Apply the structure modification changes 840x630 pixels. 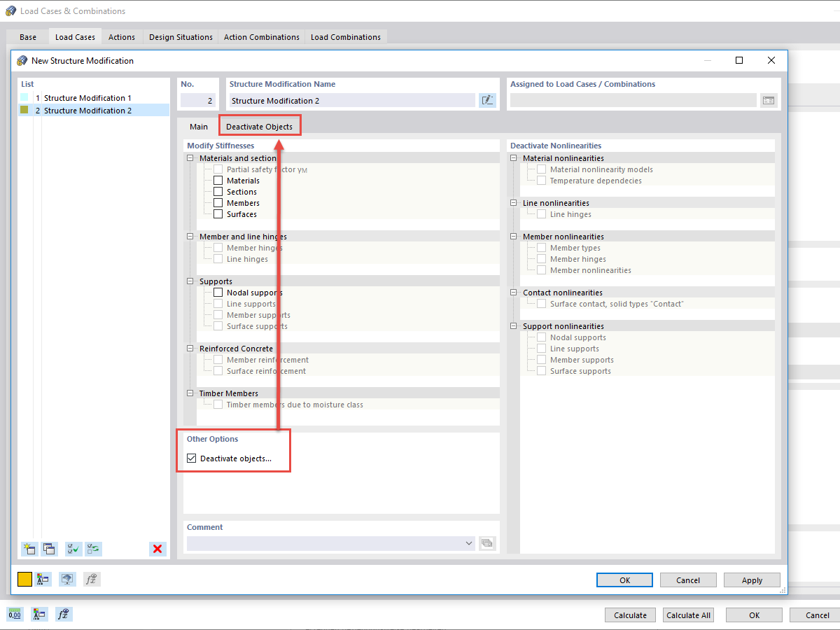(752, 580)
